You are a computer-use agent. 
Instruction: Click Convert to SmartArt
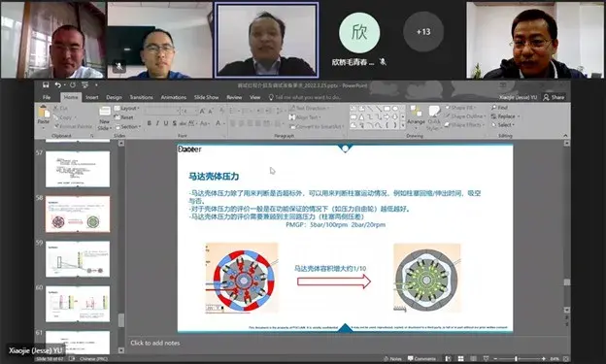tap(317, 126)
